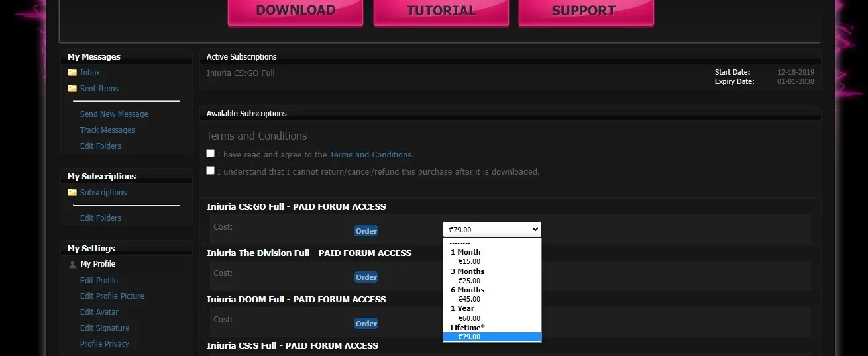The image size is (868, 356).
Task: Choose the €45.00 six months option
Action: tap(492, 300)
